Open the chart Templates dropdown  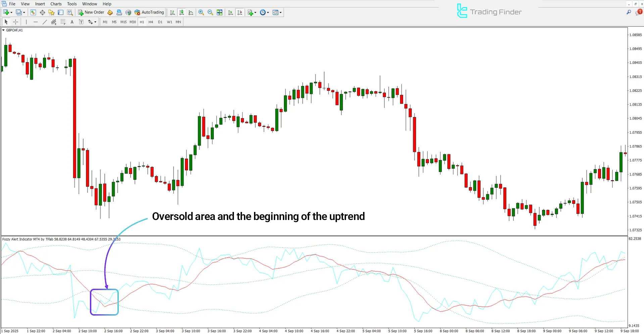[x=277, y=12]
